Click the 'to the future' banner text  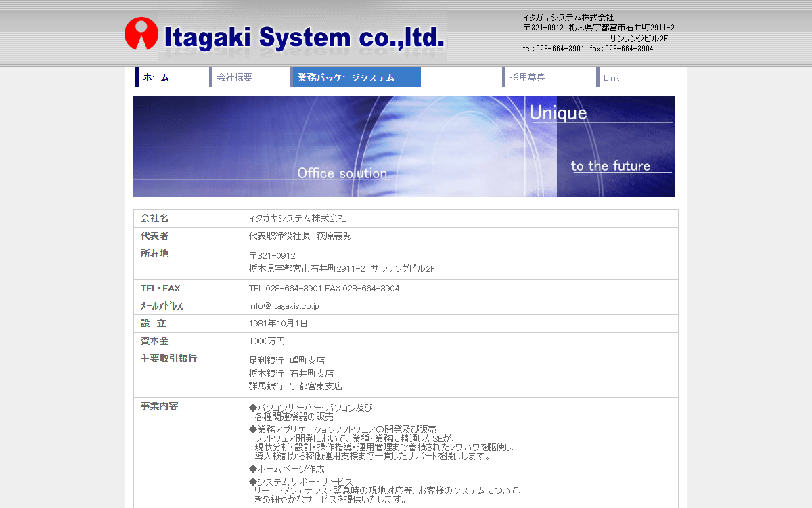click(x=610, y=166)
